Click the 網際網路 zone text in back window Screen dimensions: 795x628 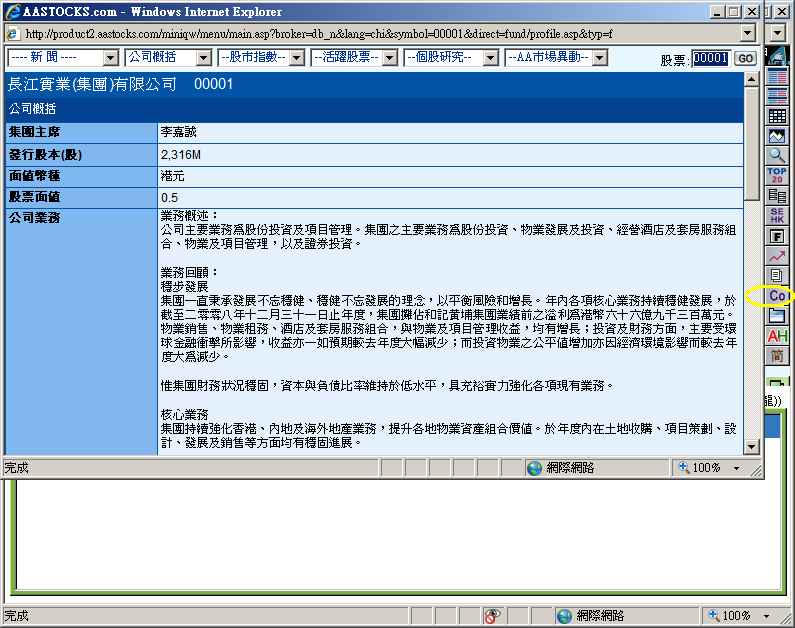coord(600,616)
